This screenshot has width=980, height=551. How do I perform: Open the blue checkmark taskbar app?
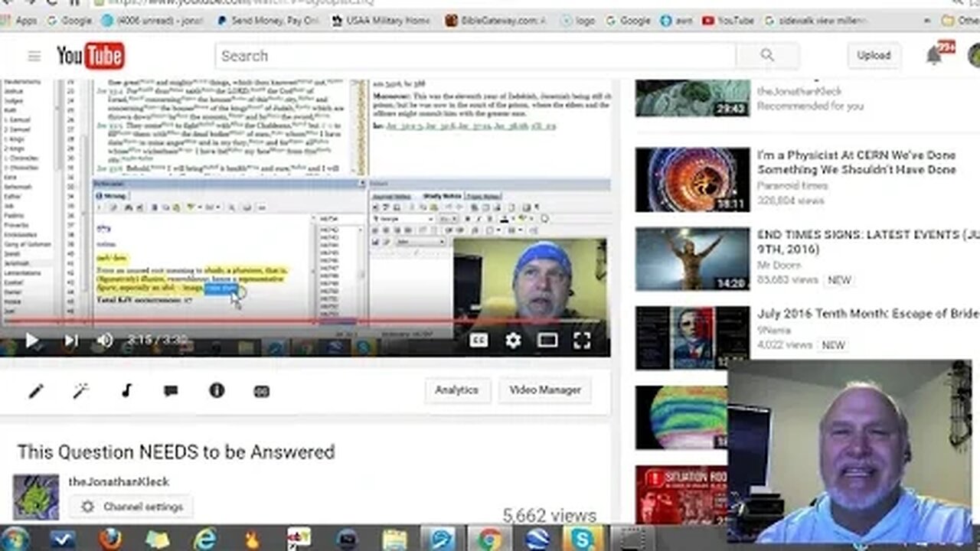click(63, 540)
